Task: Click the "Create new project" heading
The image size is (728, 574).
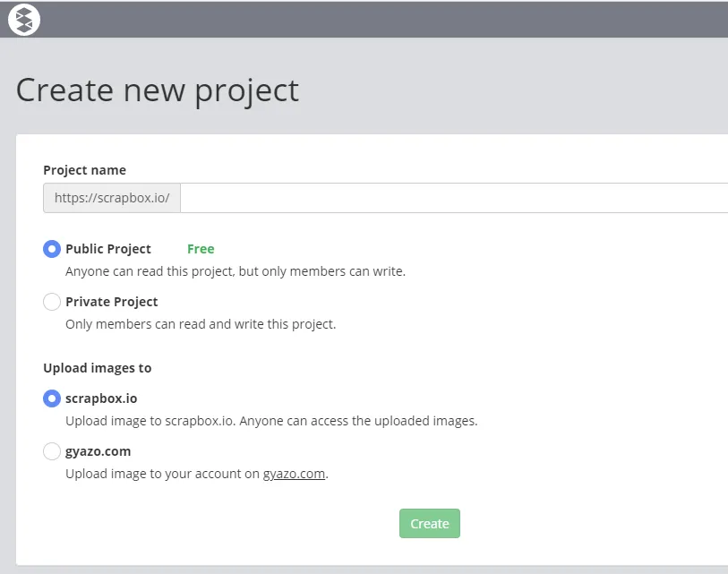Action: coord(158,90)
